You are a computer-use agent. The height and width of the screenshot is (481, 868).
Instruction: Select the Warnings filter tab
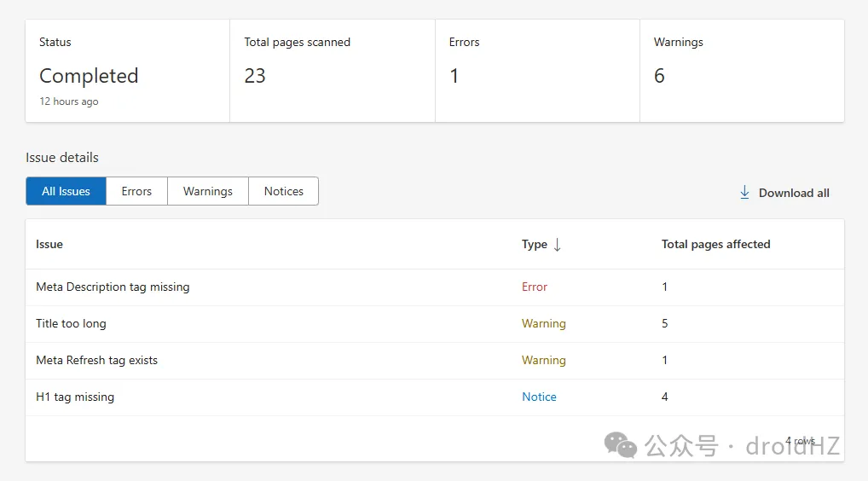click(207, 191)
